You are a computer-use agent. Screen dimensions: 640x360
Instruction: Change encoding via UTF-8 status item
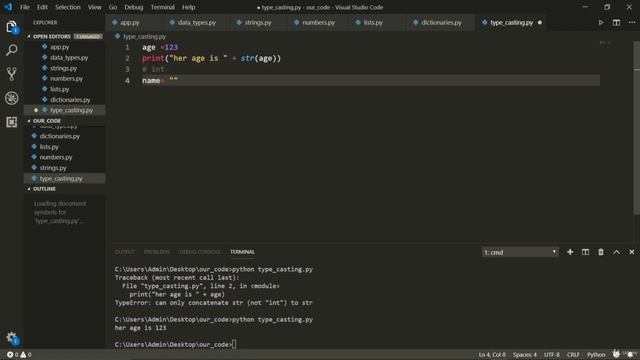(551, 354)
